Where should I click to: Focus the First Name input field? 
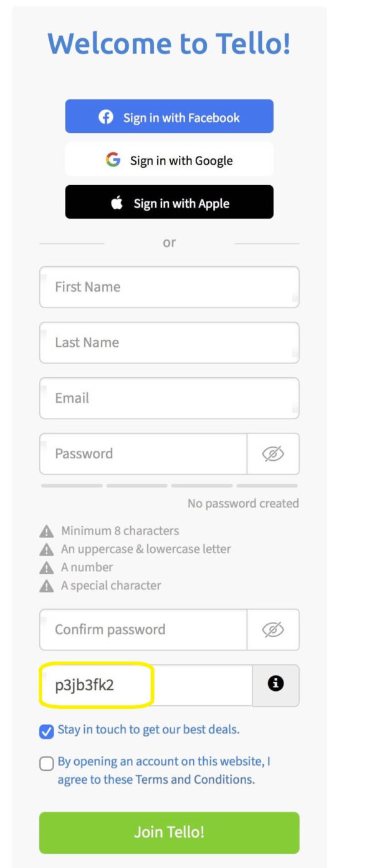169,287
